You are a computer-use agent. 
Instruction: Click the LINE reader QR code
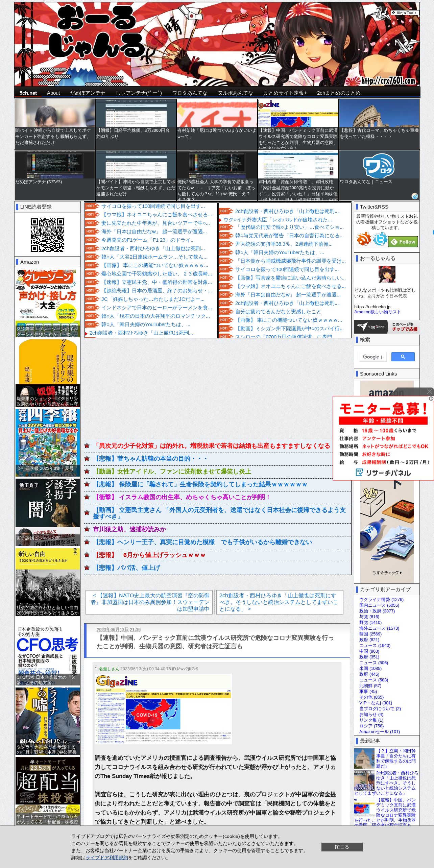click(x=47, y=235)
